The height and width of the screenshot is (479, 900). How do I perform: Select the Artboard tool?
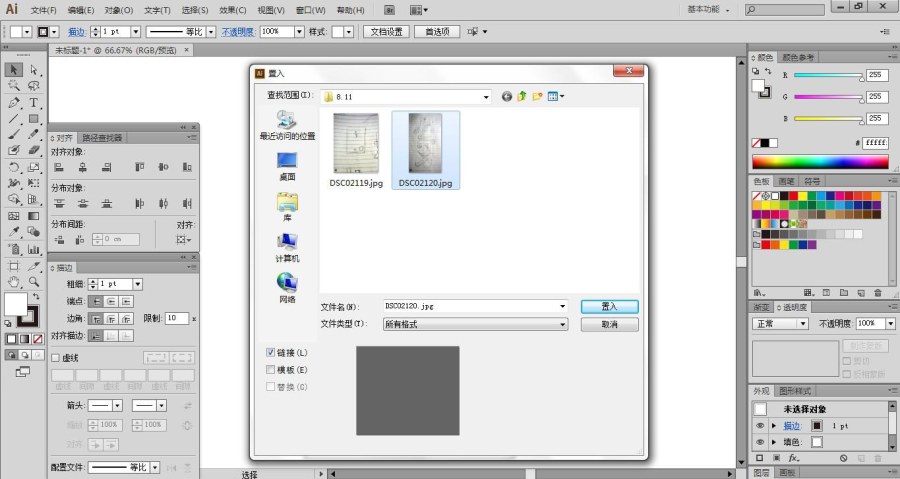coord(14,266)
